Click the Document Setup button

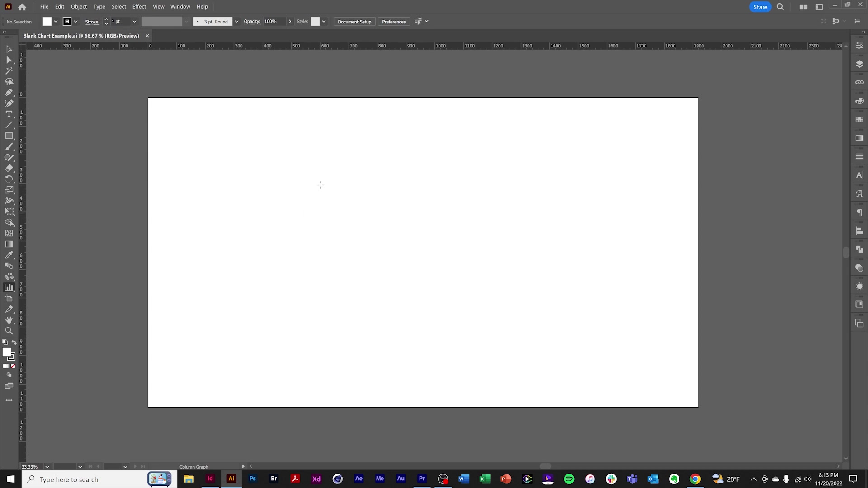(x=354, y=21)
